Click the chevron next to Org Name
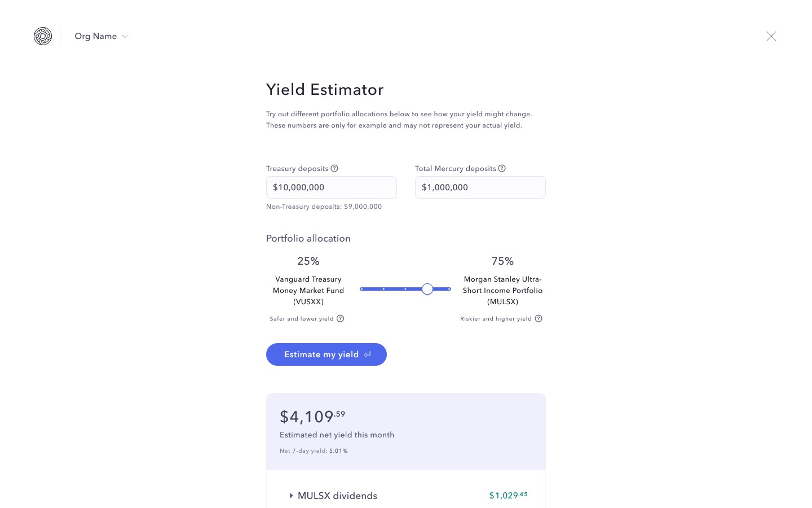Screen dimensions: 812x508 (x=125, y=37)
